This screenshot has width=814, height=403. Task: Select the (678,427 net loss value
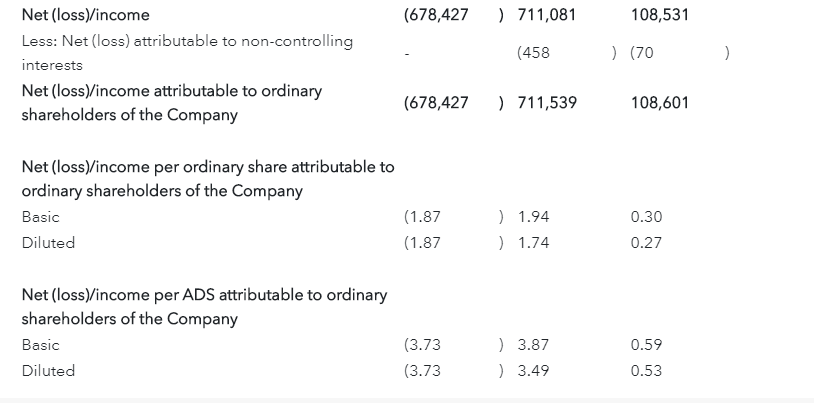coord(436,16)
